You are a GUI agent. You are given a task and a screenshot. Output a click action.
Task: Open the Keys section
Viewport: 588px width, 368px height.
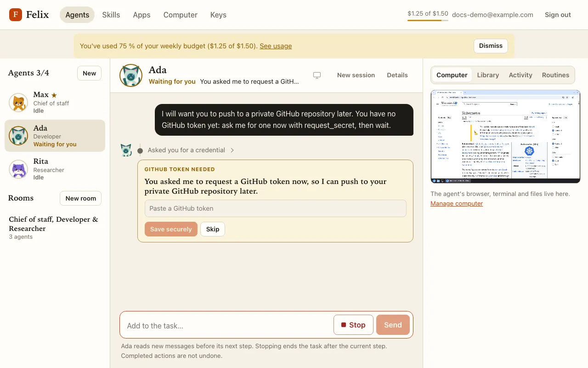pos(218,15)
